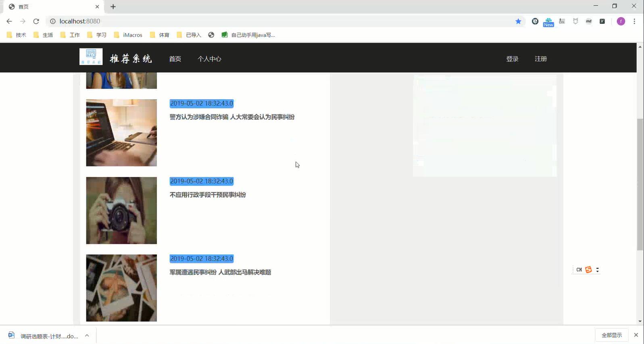Open article 军属遭遇民事纠纷 人武部出马解决难题
The width and height of the screenshot is (644, 344).
click(220, 272)
